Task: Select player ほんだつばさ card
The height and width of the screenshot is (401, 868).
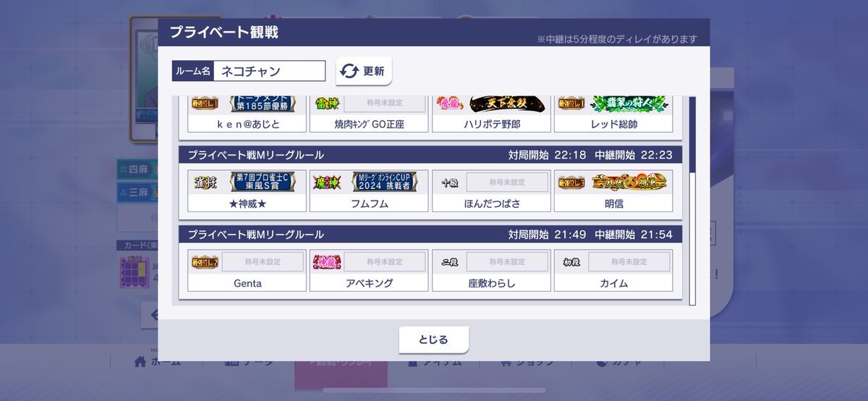Action: [x=492, y=191]
